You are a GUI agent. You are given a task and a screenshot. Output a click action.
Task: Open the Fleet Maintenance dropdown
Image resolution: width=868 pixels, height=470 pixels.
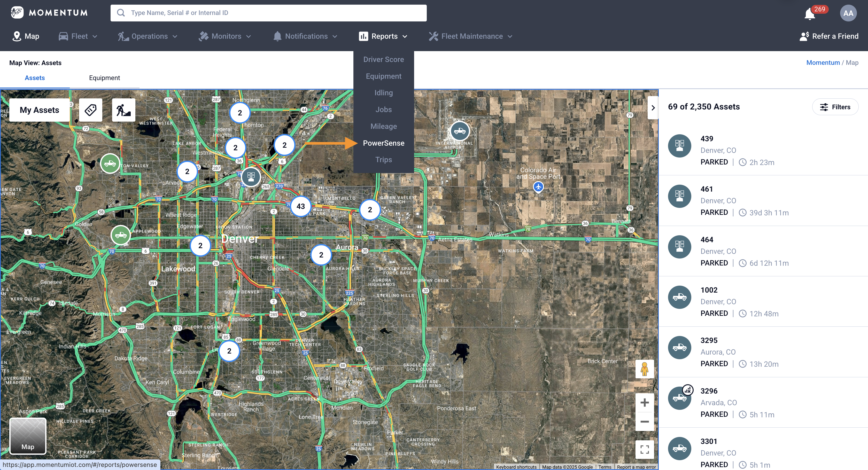[x=470, y=36]
